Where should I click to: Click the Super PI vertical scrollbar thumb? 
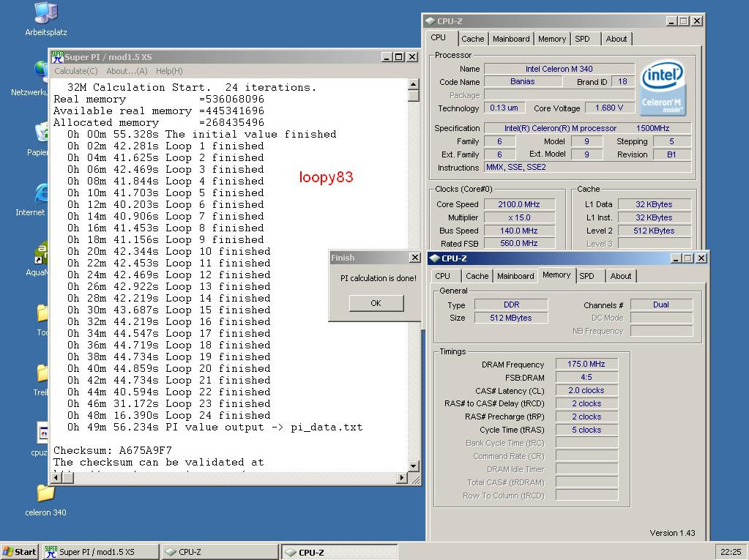(x=413, y=95)
